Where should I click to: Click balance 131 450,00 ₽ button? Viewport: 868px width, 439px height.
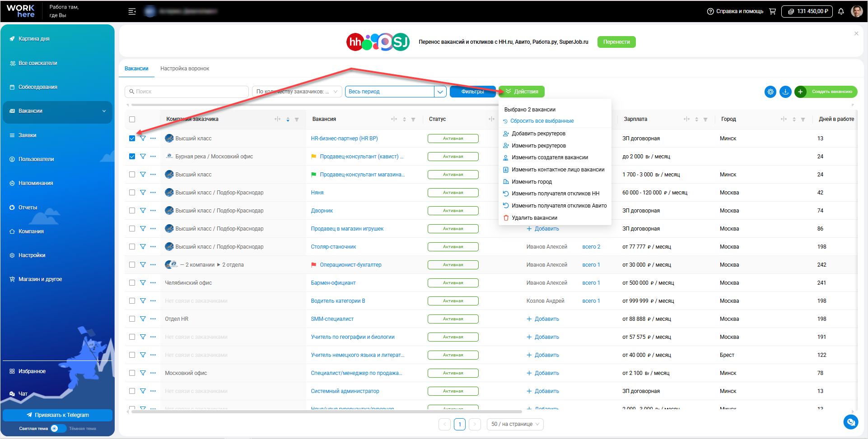[807, 11]
